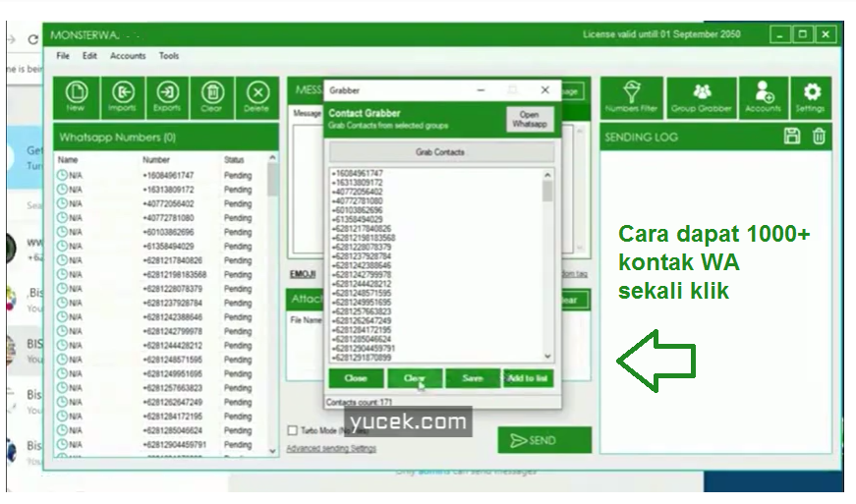This screenshot has height=504, width=856.
Task: Click the Name column header
Action: (68, 160)
